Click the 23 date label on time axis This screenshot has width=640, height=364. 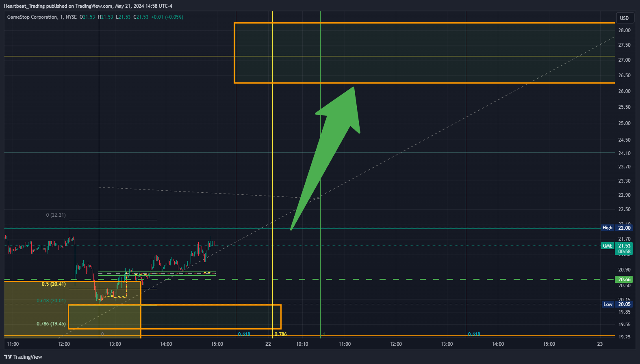[x=600, y=344]
